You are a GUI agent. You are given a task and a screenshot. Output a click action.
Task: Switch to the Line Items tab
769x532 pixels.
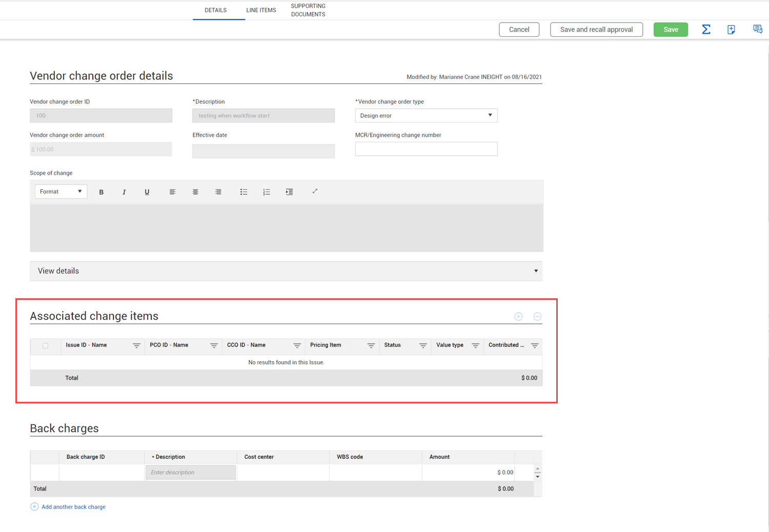click(261, 10)
